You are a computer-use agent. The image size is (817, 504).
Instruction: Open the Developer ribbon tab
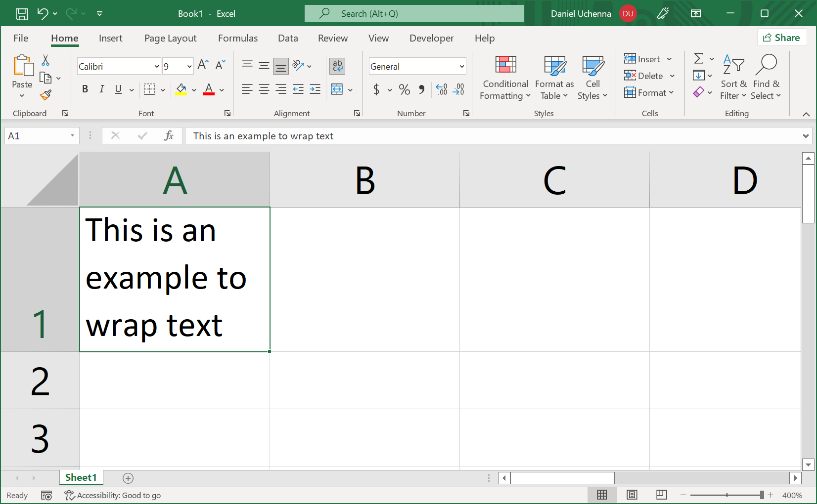431,38
